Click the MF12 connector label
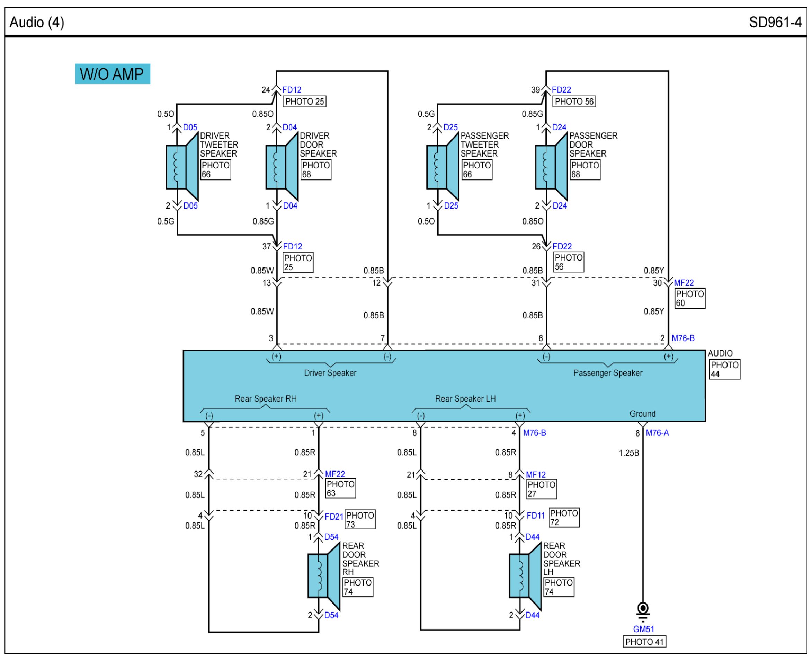Image resolution: width=812 pixels, height=660 pixels. point(536,474)
